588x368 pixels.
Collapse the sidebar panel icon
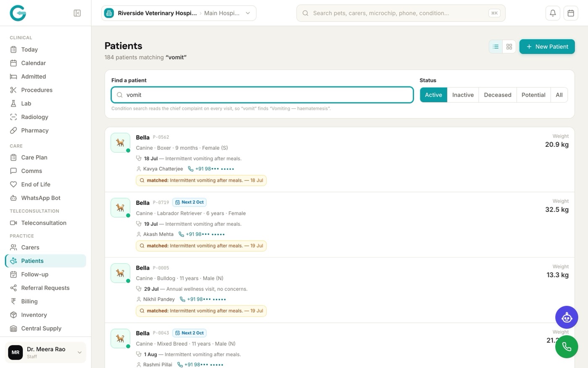(77, 13)
